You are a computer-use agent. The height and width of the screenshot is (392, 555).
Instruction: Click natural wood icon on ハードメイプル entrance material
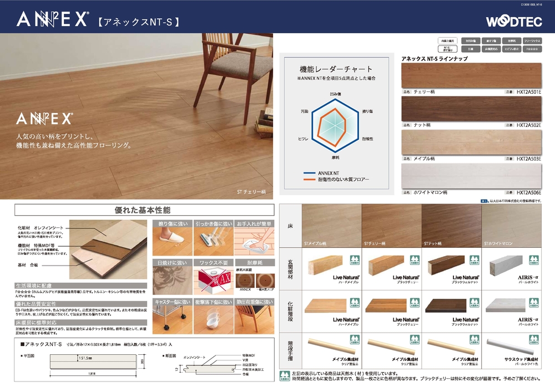tap(355, 261)
